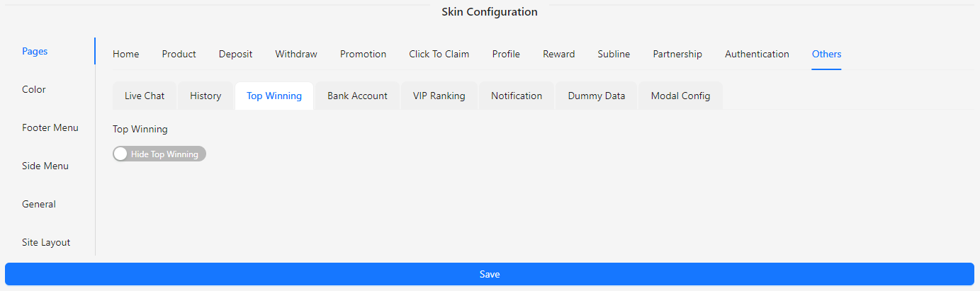Viewport: 980px width, 291px height.
Task: Switch to the Product tab
Action: pos(179,55)
